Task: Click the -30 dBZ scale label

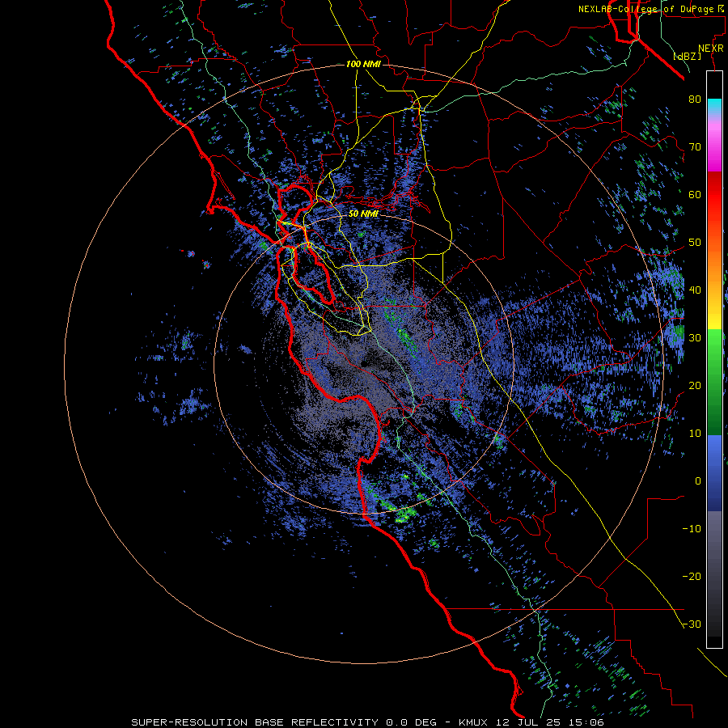Action: click(692, 624)
